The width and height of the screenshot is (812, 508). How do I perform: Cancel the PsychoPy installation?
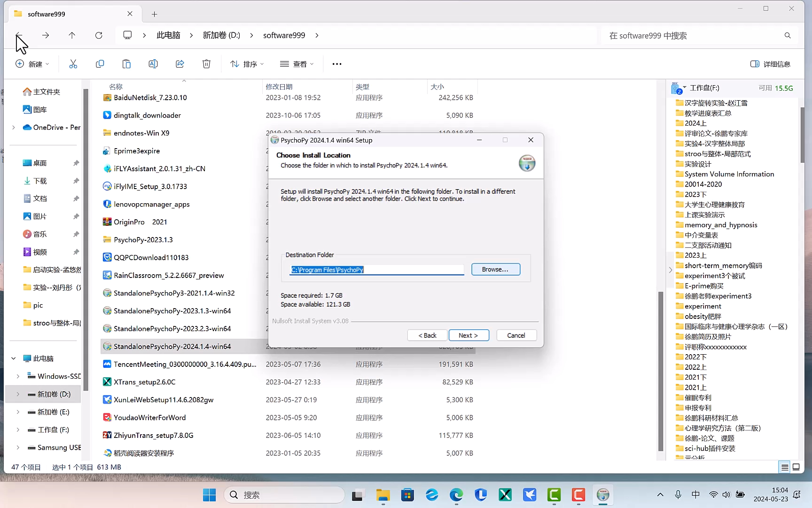(516, 335)
